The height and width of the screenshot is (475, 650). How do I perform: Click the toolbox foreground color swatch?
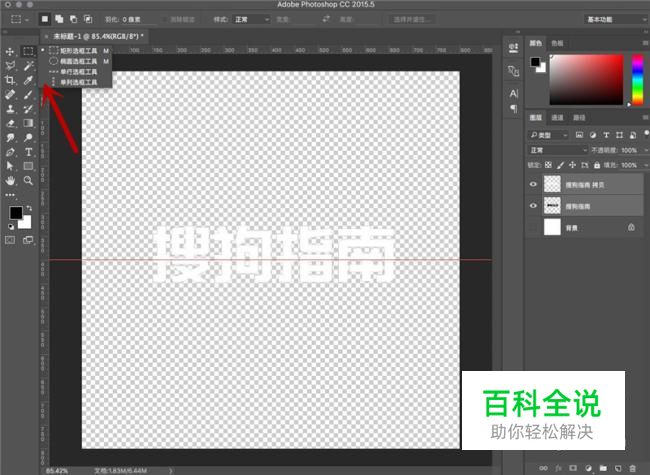point(16,213)
